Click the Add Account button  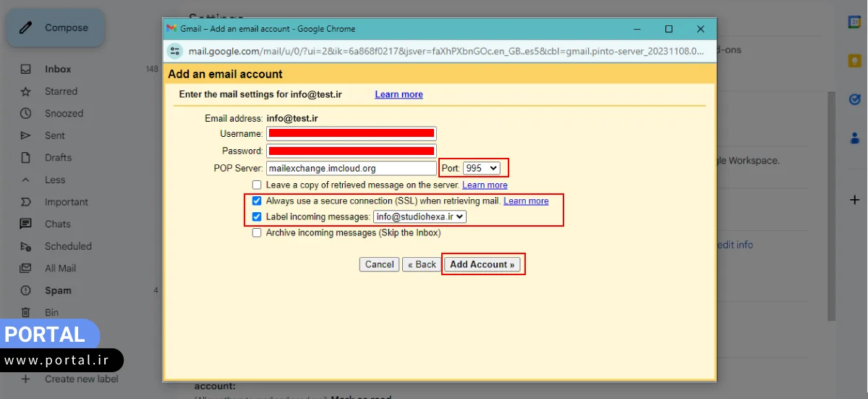[x=482, y=264]
